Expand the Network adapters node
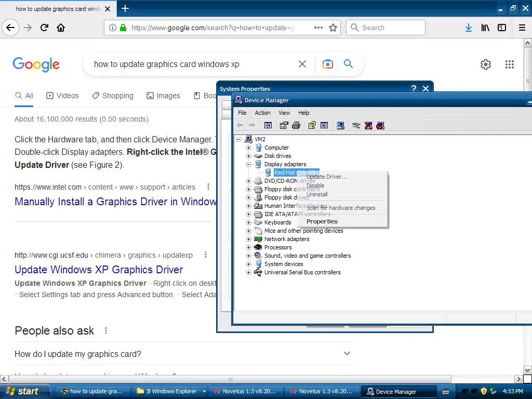532x399 pixels. click(248, 239)
